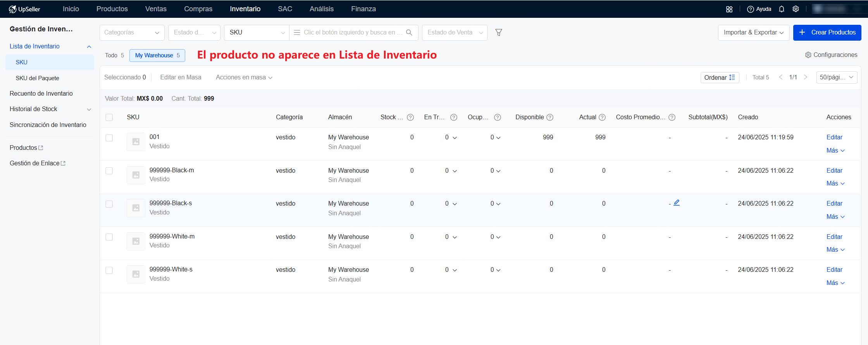
Task: Open the Acciones en masa dropdown
Action: pyautogui.click(x=244, y=77)
